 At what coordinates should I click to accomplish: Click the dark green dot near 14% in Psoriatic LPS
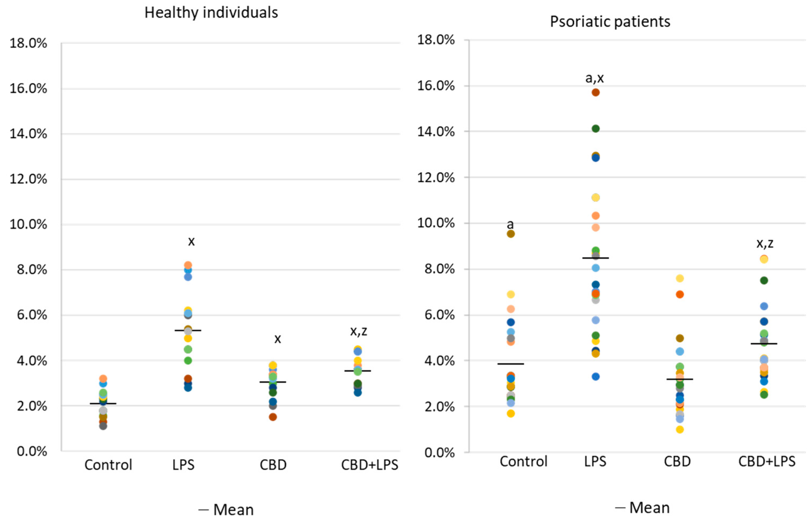(x=596, y=129)
